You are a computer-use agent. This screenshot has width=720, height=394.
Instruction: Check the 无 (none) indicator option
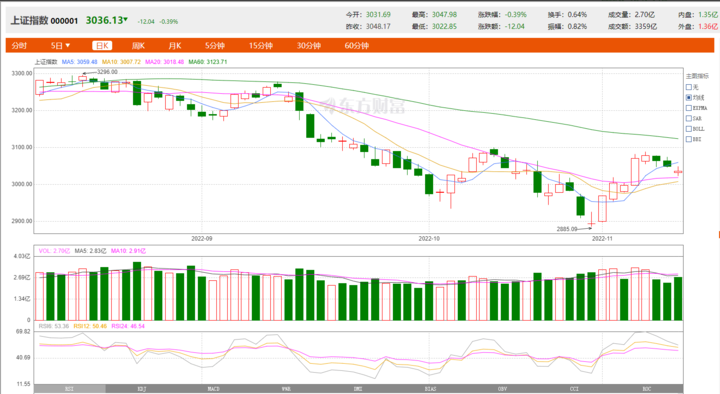click(689, 87)
